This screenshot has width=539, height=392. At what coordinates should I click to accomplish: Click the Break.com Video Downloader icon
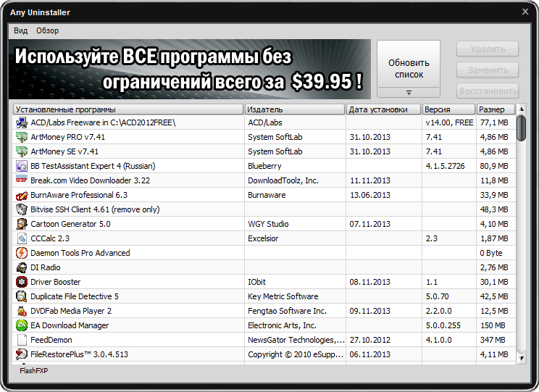click(22, 180)
